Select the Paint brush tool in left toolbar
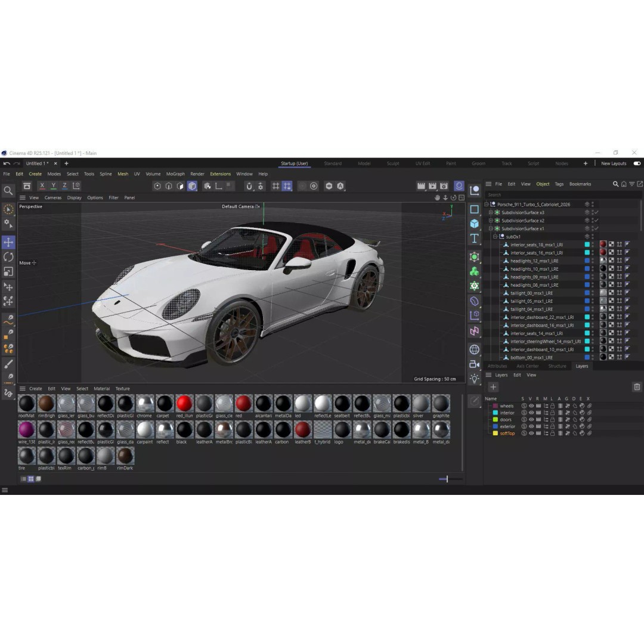Image resolution: width=644 pixels, height=644 pixels. [x=8, y=364]
